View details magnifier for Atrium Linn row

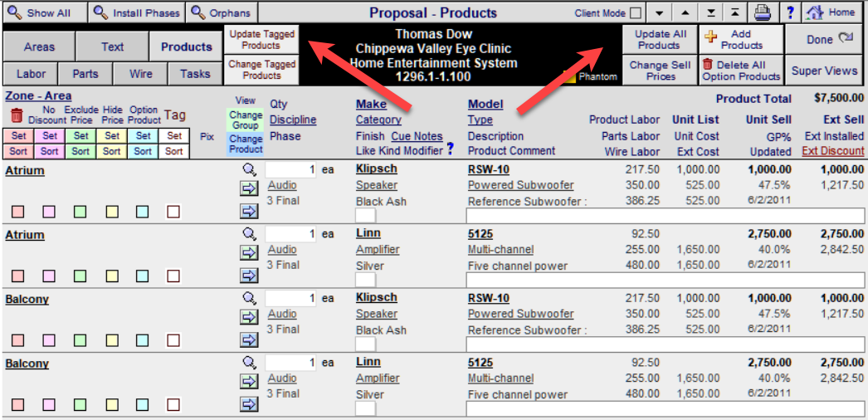[250, 234]
